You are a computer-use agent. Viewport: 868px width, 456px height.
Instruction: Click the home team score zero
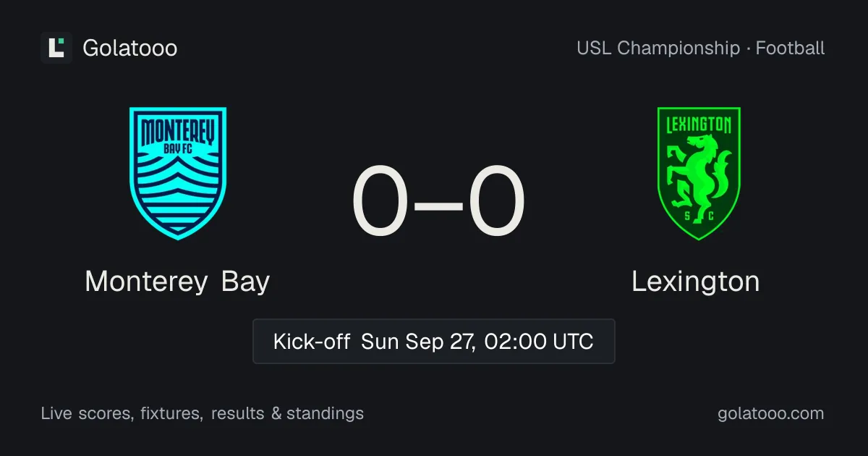tap(380, 203)
